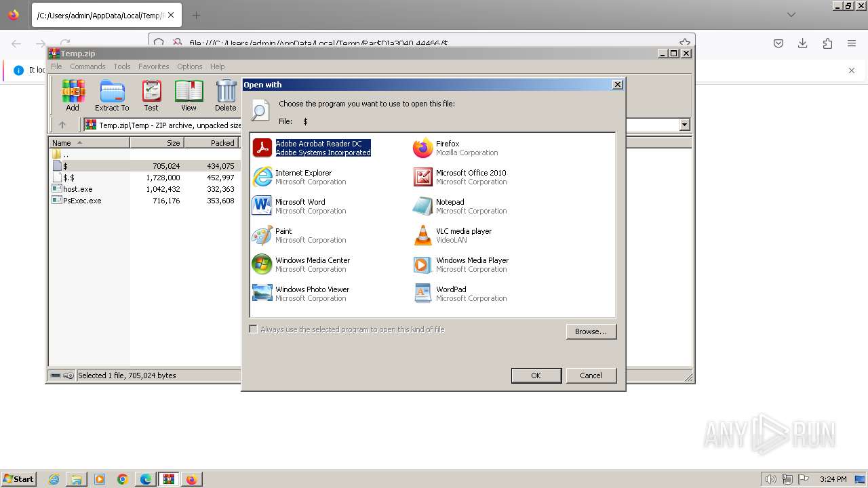Open the WinRAR Options menu
The height and width of the screenshot is (488, 868).
coord(190,66)
